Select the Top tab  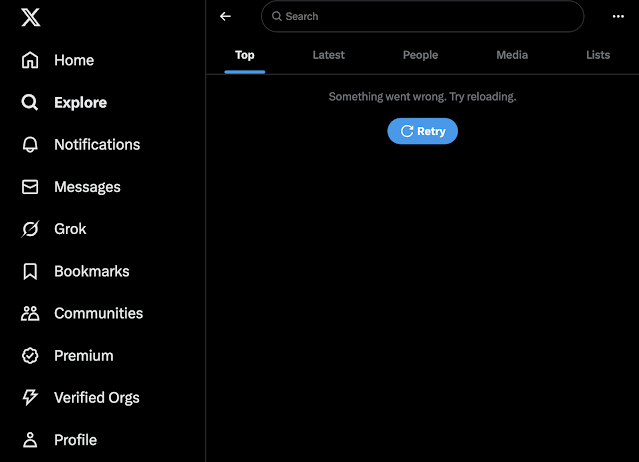pos(245,55)
